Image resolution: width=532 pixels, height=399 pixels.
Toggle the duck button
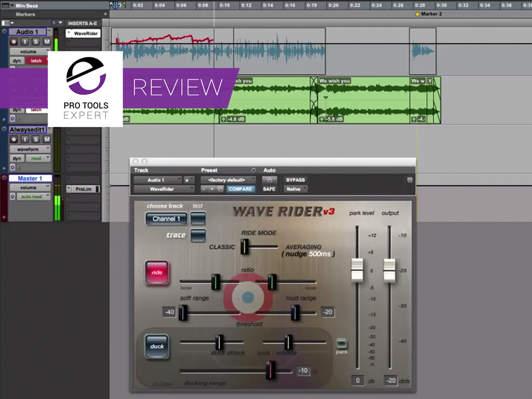157,346
